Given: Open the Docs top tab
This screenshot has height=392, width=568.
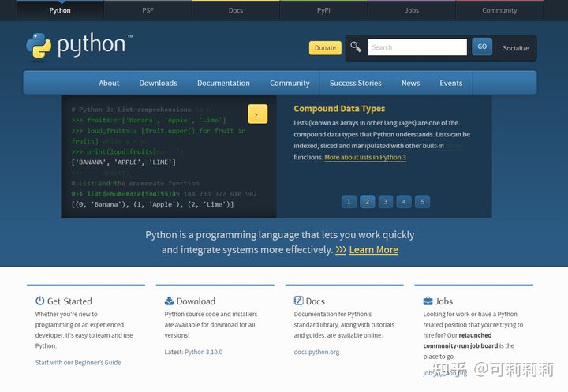Looking at the screenshot, I should click(x=236, y=10).
